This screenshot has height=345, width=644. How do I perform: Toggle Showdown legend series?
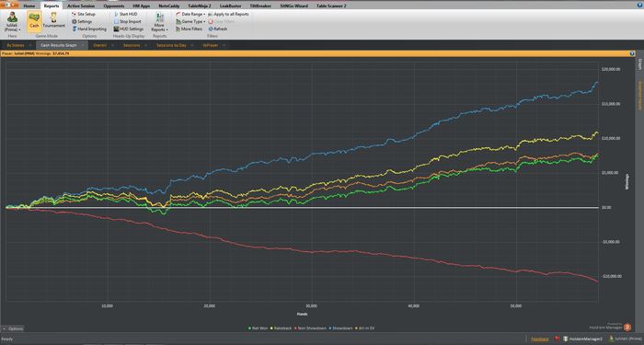point(340,328)
